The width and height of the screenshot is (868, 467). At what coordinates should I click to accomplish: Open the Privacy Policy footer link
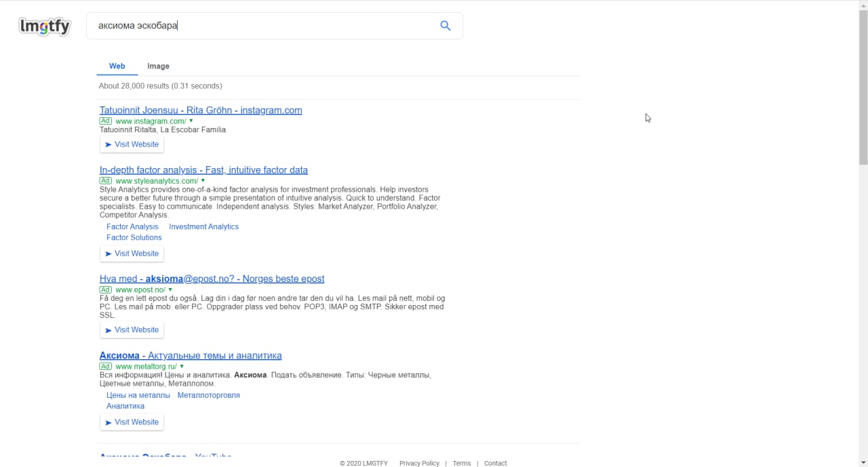point(419,464)
